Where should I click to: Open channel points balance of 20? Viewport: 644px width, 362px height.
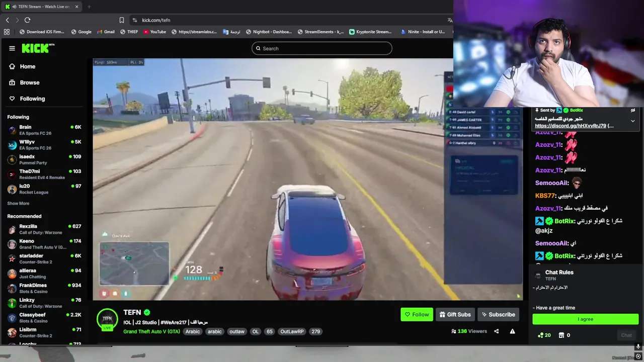tap(544, 335)
